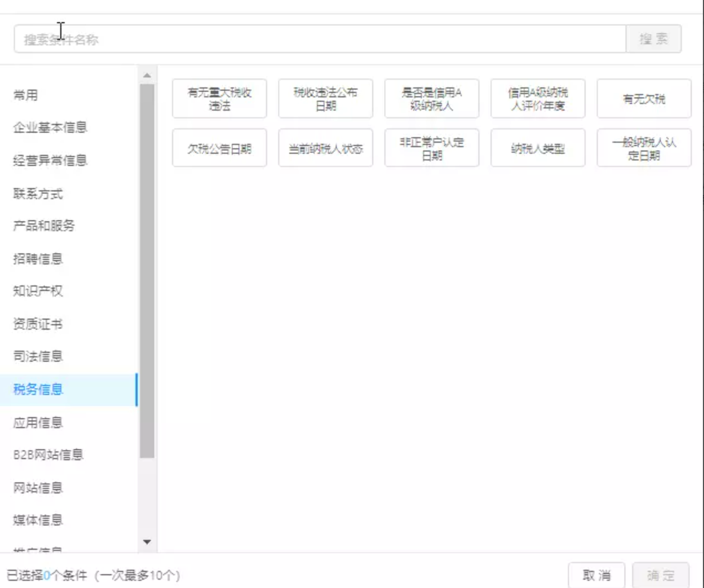This screenshot has height=588, width=704.
Task: Select the 纳税人类型 condition
Action: coord(538,148)
